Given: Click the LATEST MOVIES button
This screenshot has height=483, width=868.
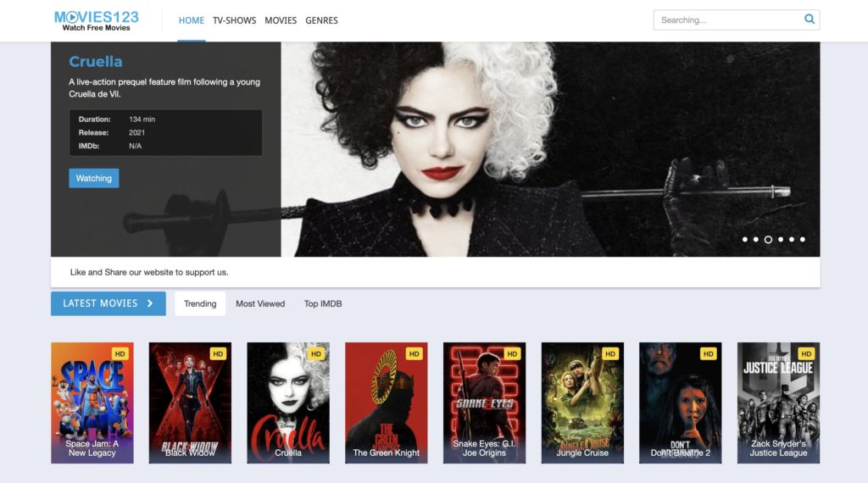Looking at the screenshot, I should (108, 303).
